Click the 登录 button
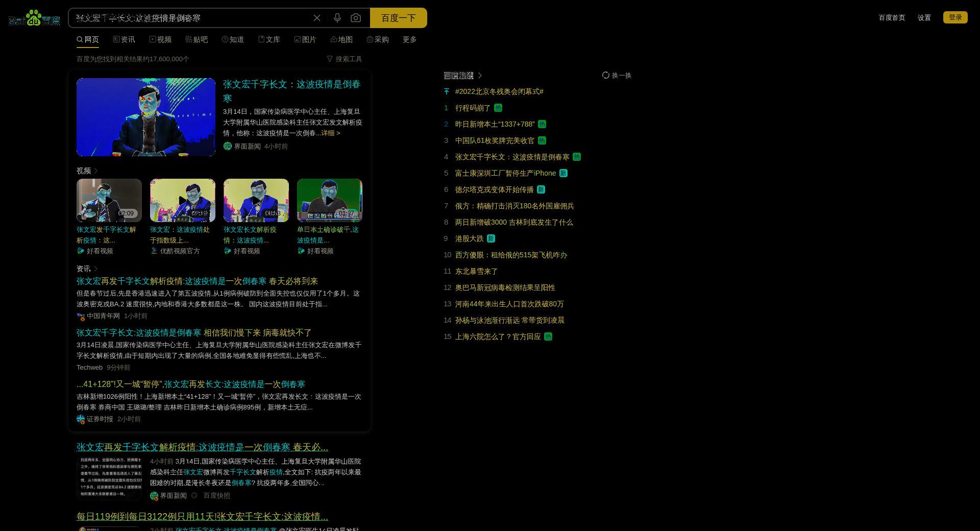 click(x=955, y=17)
